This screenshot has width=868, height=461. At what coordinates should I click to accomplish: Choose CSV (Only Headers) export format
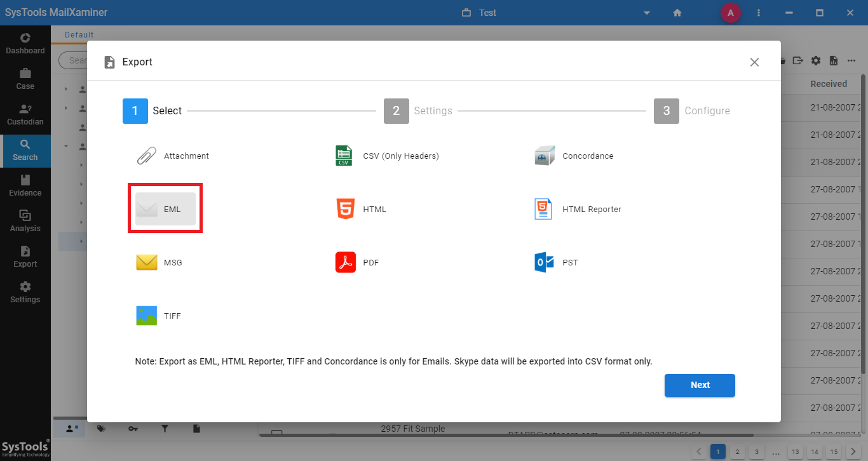(387, 156)
